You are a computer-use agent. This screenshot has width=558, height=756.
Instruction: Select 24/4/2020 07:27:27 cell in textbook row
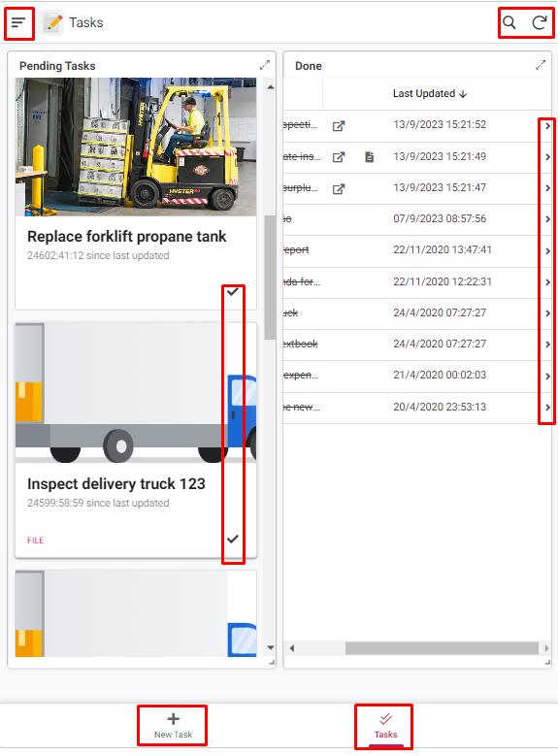point(440,344)
